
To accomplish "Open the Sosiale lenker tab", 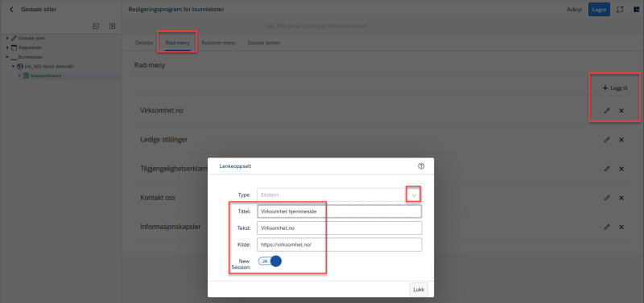I will [x=264, y=43].
